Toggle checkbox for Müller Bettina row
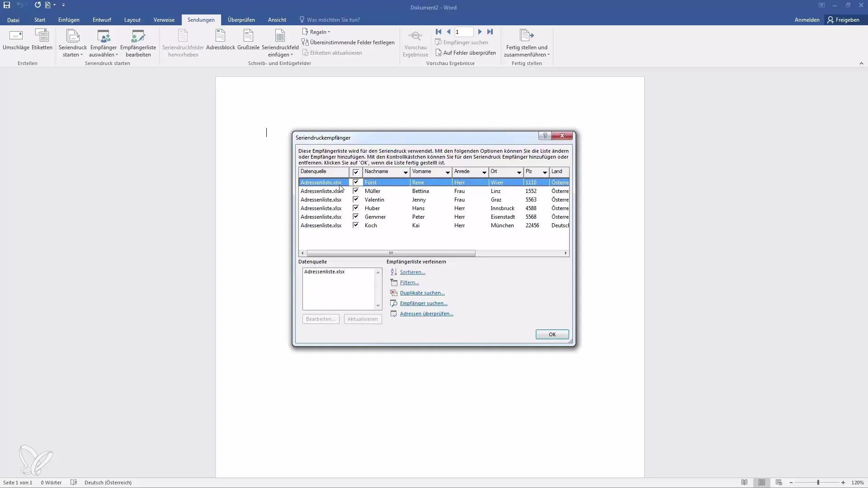 coord(355,191)
